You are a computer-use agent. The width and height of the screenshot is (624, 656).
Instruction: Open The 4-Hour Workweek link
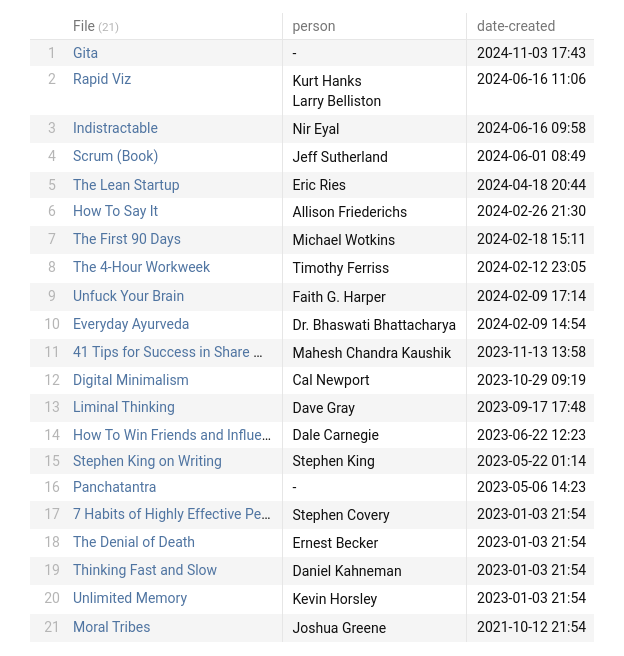141,267
